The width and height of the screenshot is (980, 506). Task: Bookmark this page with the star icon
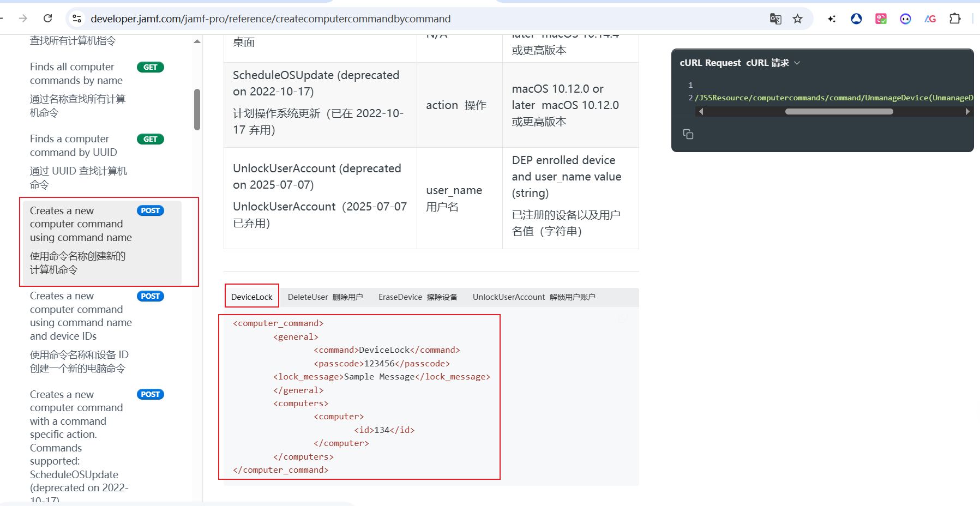[797, 19]
